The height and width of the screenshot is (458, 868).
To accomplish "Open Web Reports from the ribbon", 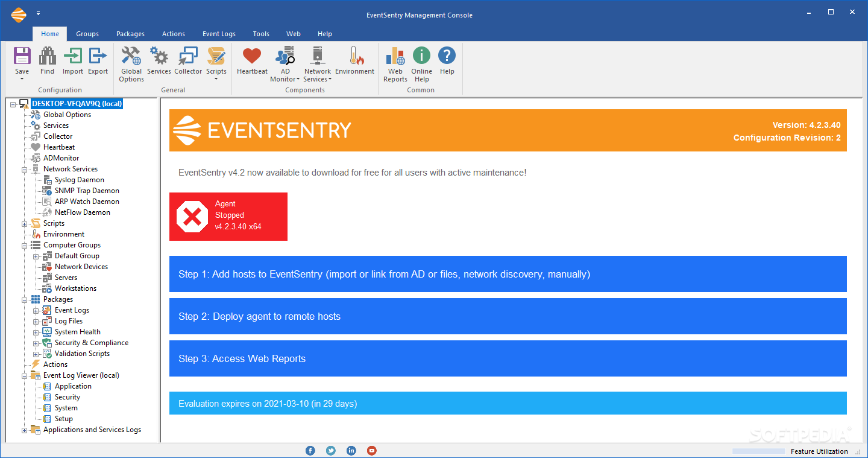I will [395, 56].
